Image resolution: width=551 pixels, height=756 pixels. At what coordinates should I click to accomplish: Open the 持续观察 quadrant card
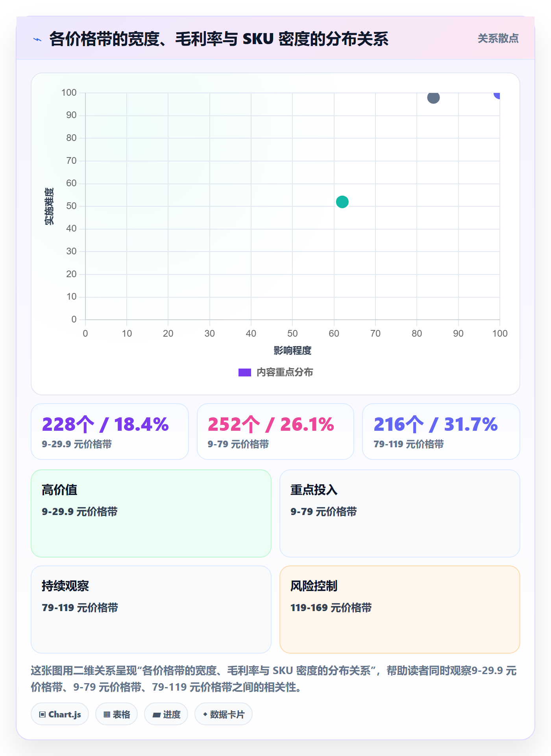pyautogui.click(x=151, y=610)
